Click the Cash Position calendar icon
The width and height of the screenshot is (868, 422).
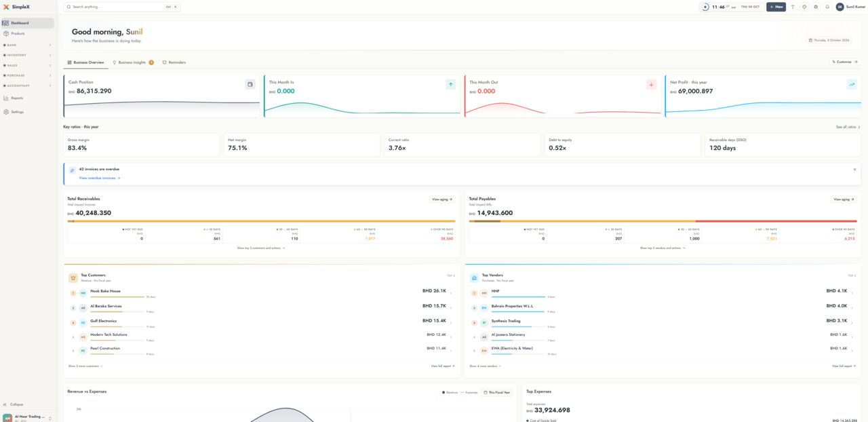250,84
